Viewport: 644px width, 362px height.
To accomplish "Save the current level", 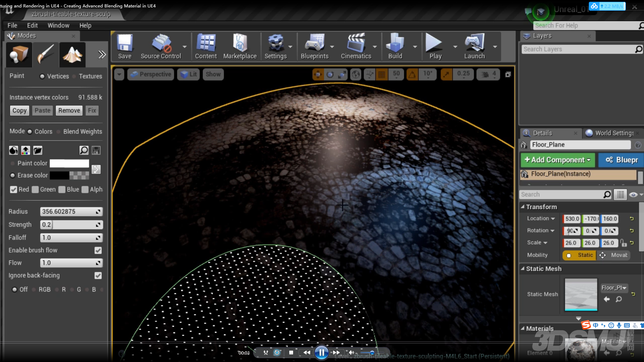I will (125, 47).
